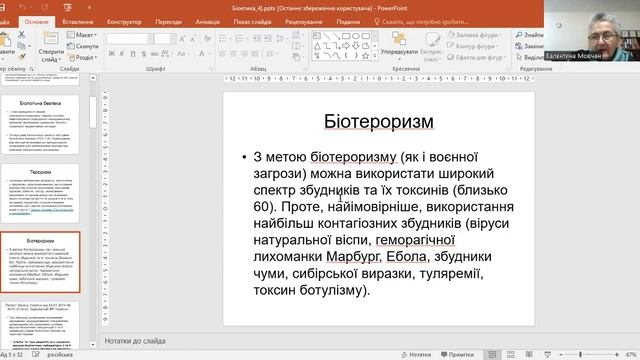Decrease font size icon

click(193, 39)
